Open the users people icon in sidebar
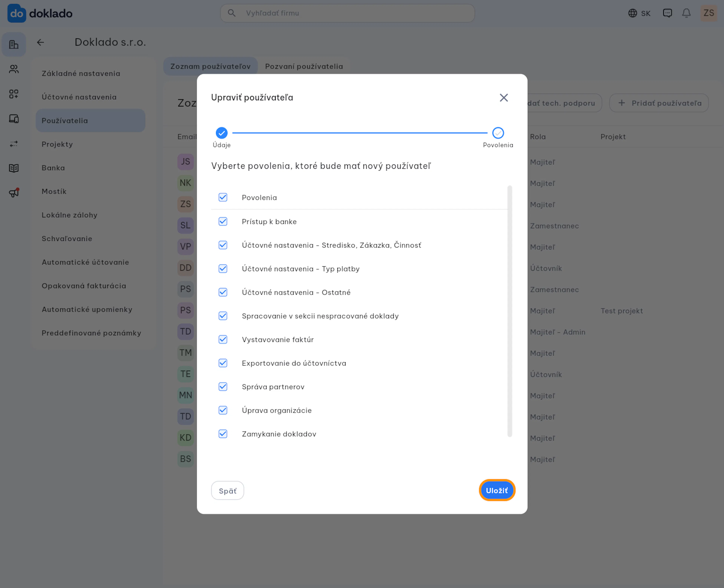 [14, 69]
